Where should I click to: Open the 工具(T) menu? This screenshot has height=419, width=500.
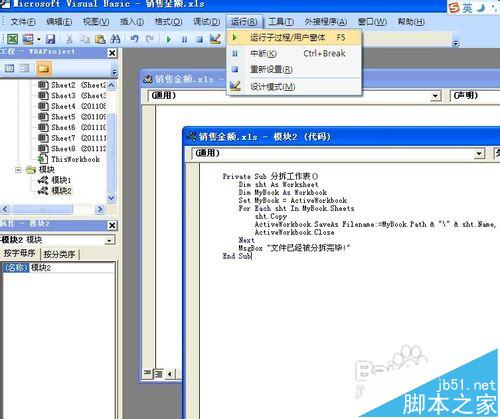click(281, 22)
